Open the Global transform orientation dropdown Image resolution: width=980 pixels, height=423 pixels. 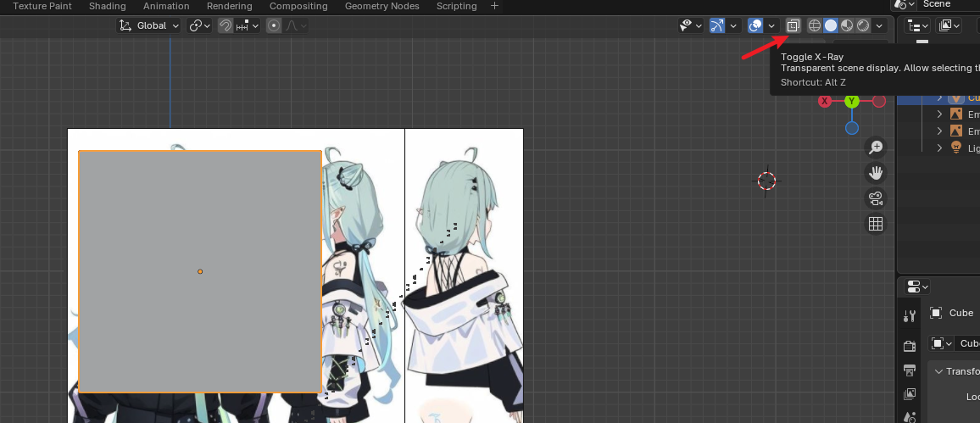pyautogui.click(x=148, y=25)
